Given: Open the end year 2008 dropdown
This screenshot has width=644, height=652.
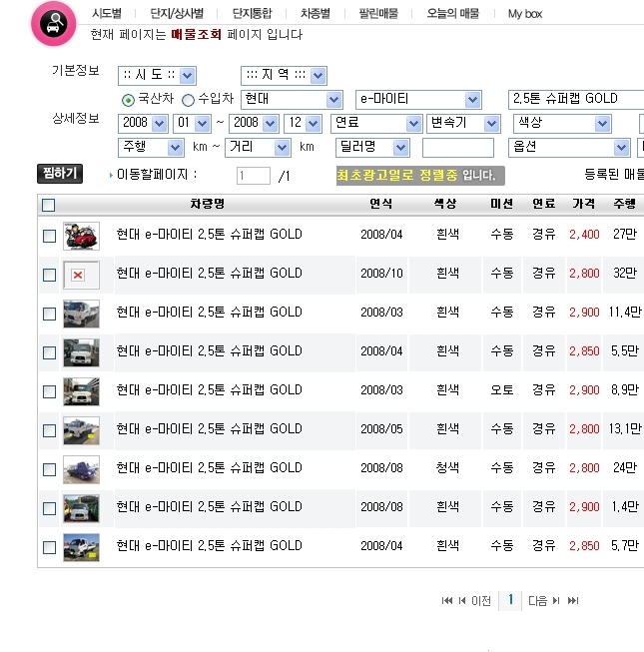Looking at the screenshot, I should (254, 124).
